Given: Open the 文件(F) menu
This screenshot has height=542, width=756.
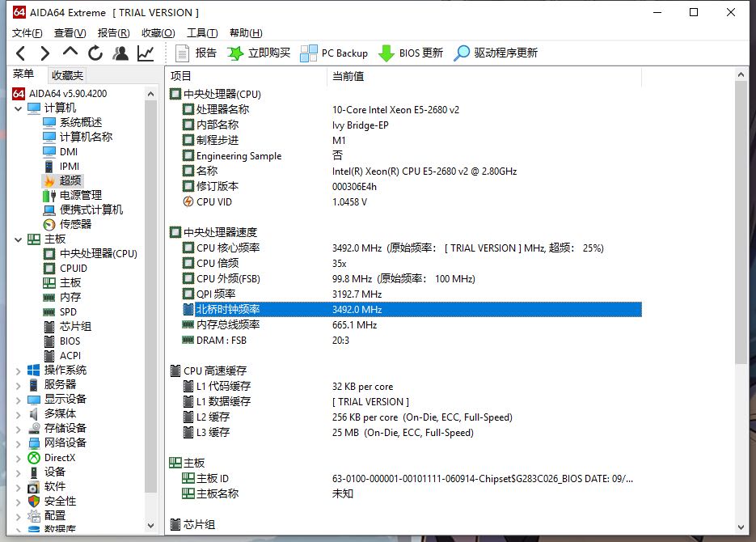Looking at the screenshot, I should pos(27,33).
